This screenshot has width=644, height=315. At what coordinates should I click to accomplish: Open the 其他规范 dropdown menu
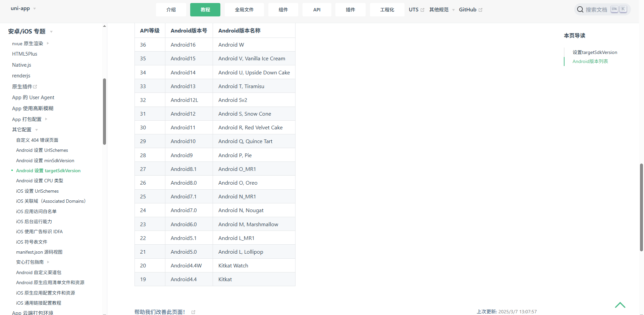point(453,10)
